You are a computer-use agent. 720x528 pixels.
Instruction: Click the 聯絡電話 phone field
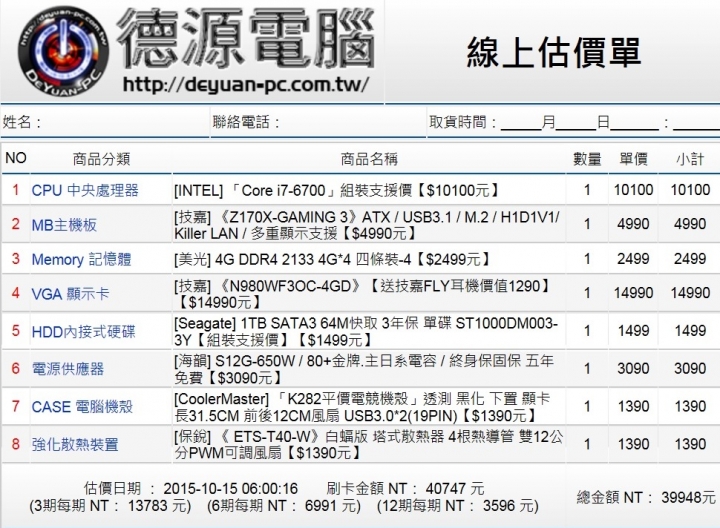tap(318, 122)
